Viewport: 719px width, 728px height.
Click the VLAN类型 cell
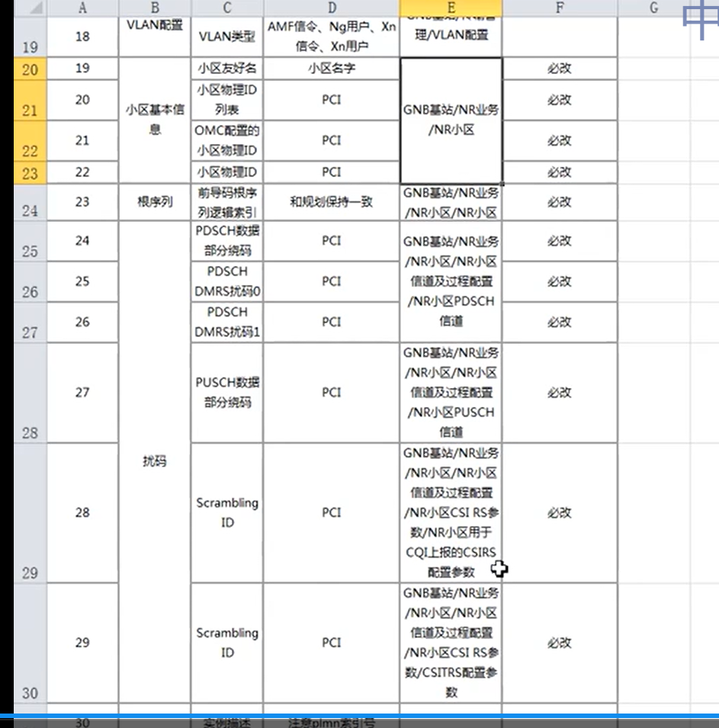click(227, 37)
